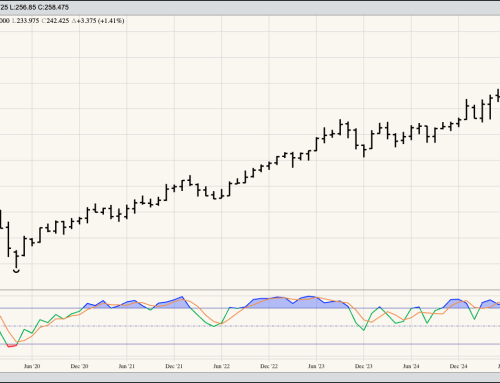Select the Jun '23 date label
The width and height of the screenshot is (500, 383).
click(x=316, y=366)
